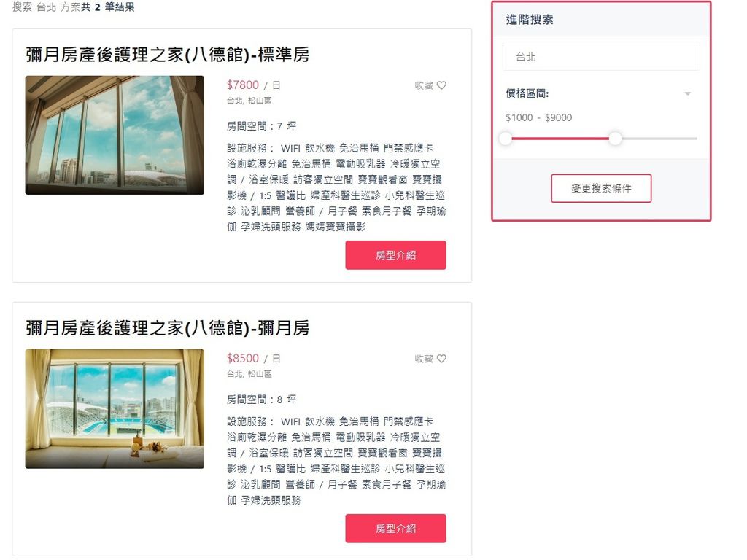
Task: Click the gray slider track right of handle
Action: pos(659,139)
